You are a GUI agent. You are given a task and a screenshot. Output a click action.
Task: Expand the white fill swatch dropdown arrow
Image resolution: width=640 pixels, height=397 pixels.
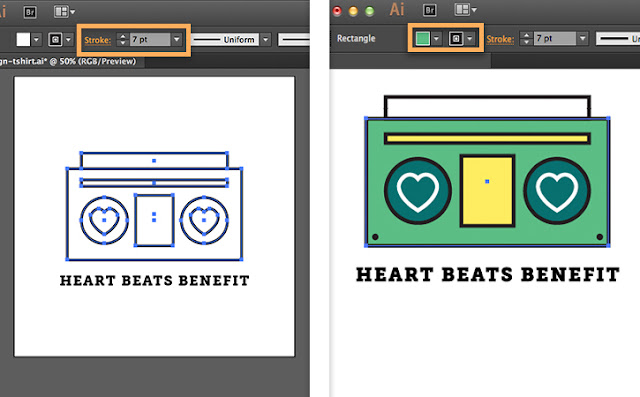[x=36, y=40]
